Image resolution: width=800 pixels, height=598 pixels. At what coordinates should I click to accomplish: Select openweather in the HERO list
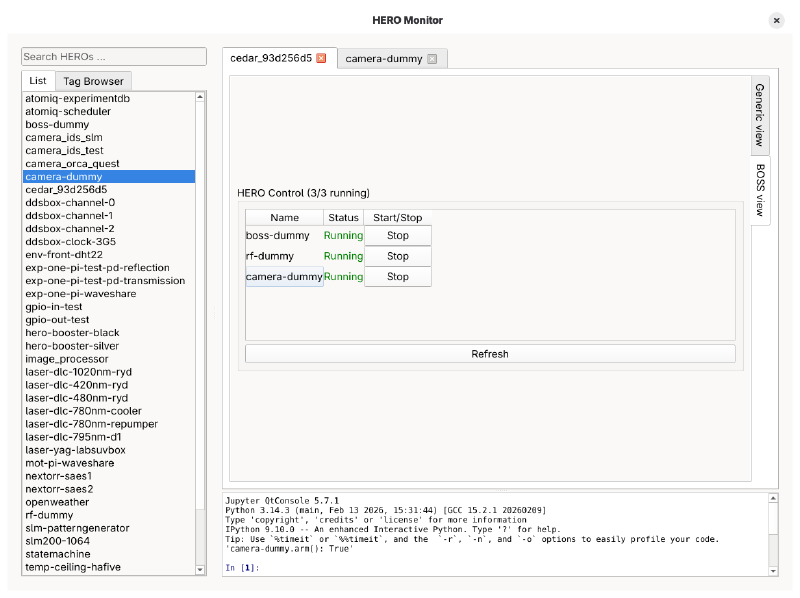pos(58,502)
